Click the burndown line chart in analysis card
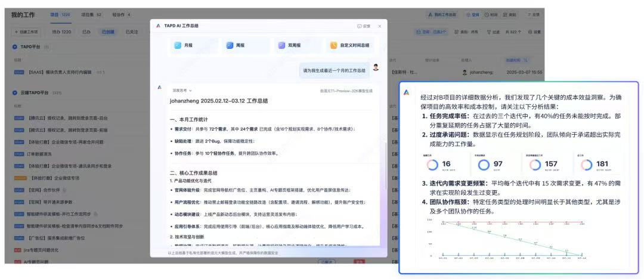The image size is (644, 279). (x=505, y=238)
